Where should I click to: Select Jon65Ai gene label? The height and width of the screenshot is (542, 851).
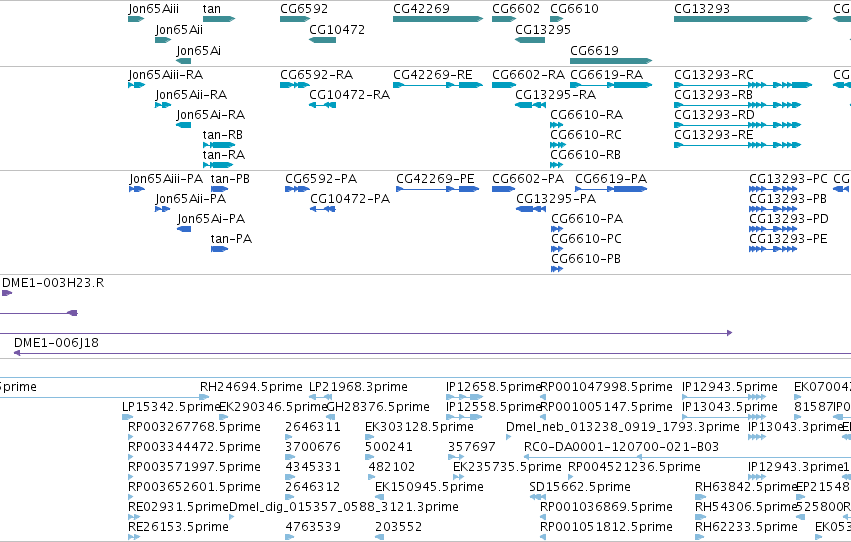199,51
